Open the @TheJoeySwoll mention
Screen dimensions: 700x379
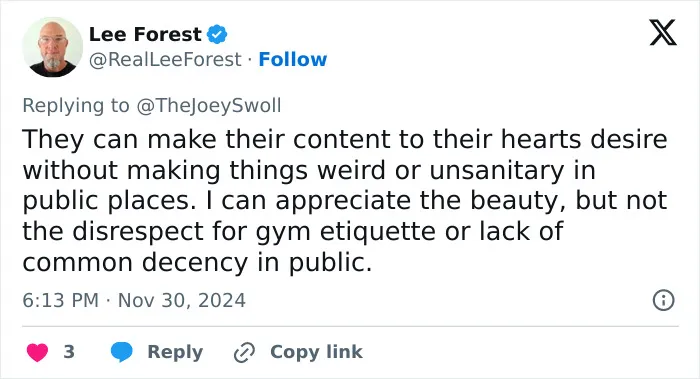(x=208, y=106)
